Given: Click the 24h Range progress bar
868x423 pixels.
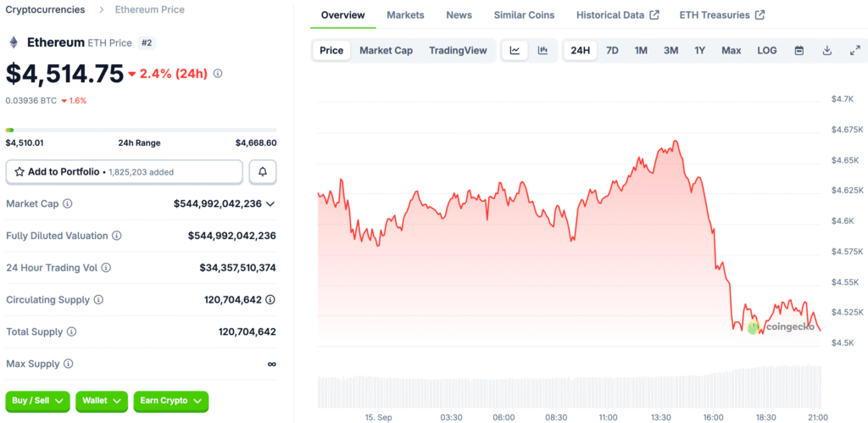Looking at the screenshot, I should click(x=142, y=130).
